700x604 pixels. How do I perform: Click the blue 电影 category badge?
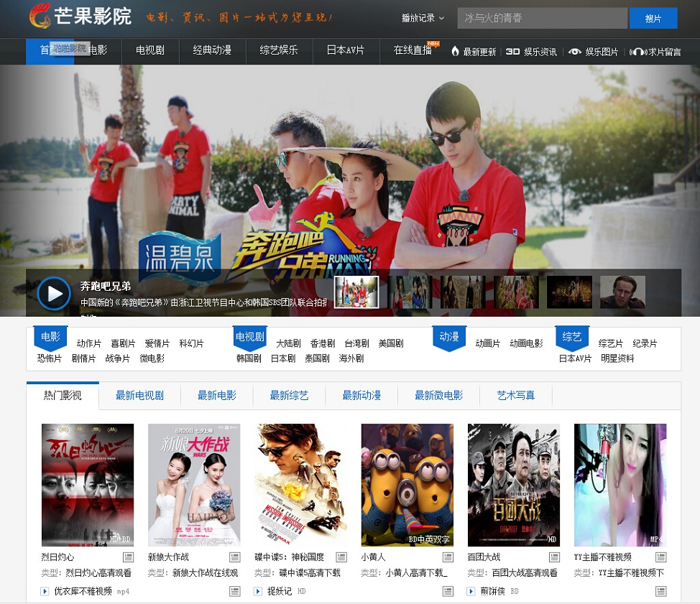point(50,338)
